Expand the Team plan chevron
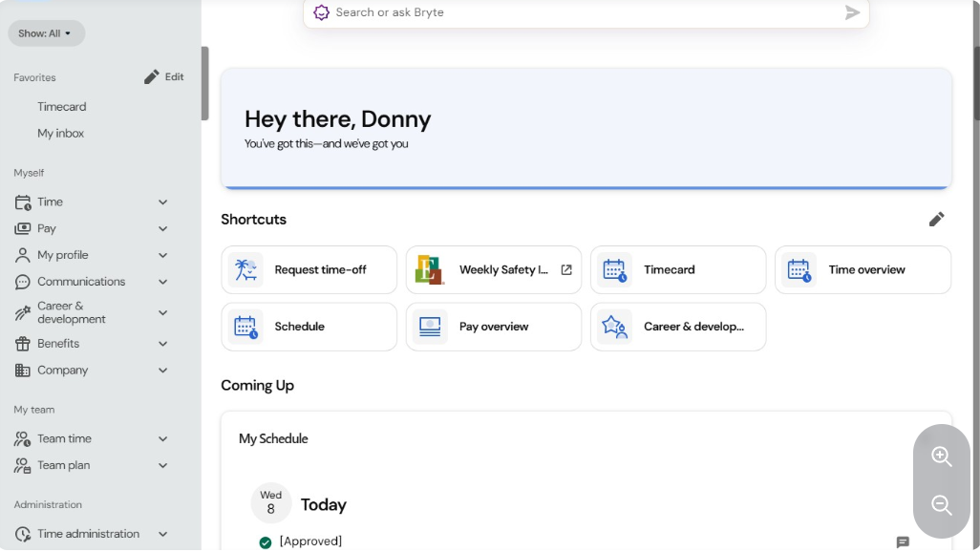 (x=162, y=466)
